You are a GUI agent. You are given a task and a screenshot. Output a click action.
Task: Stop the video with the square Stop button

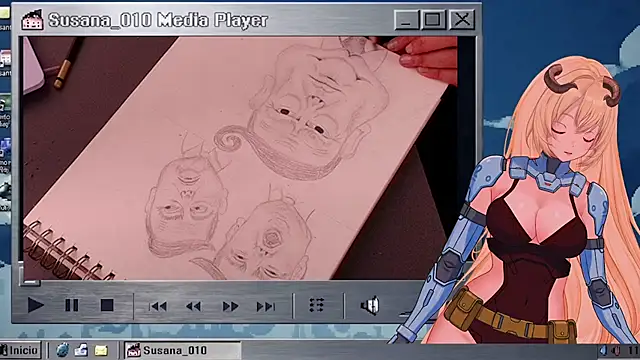click(x=107, y=305)
